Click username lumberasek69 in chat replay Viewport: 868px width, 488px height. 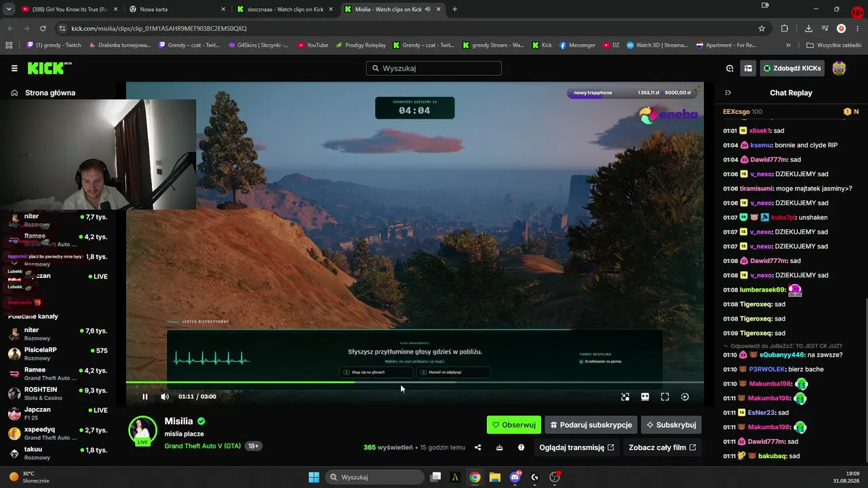click(762, 289)
